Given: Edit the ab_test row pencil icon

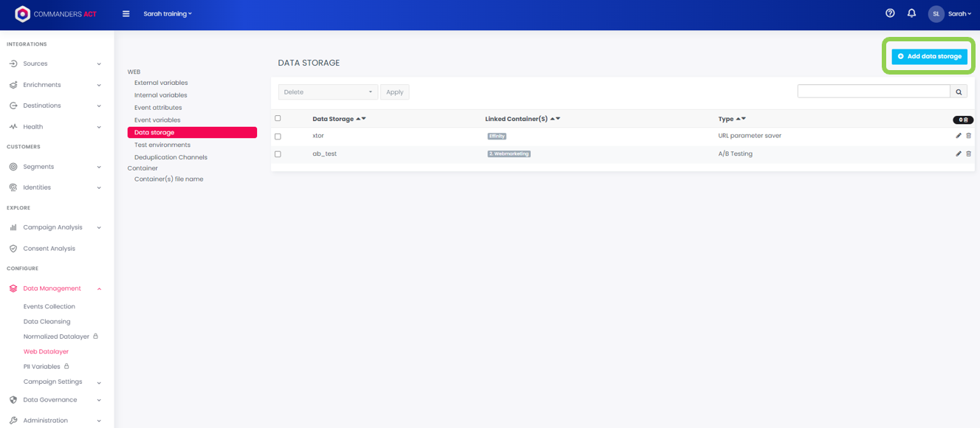Looking at the screenshot, I should pos(959,154).
